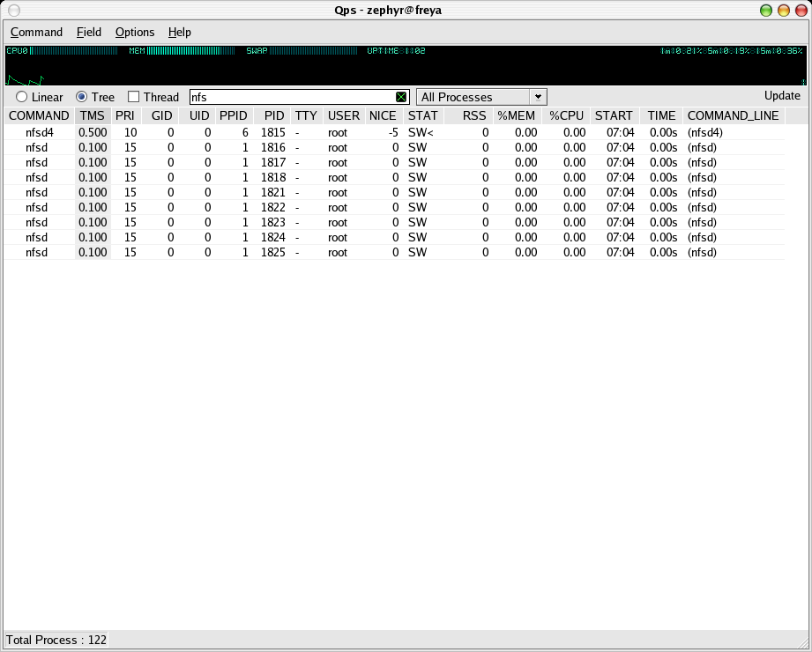Enable the Thread checkbox
Screen dimensions: 812x652
click(134, 97)
